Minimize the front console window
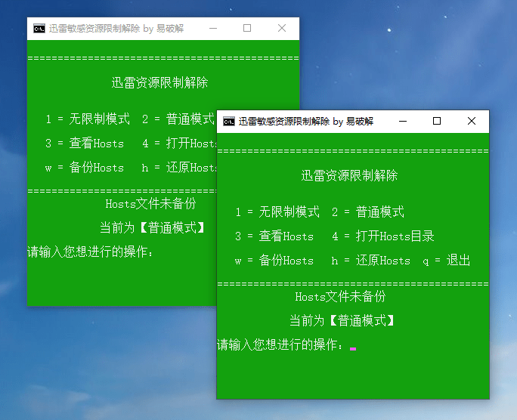Viewport: 517px width, 420px height. 403,121
